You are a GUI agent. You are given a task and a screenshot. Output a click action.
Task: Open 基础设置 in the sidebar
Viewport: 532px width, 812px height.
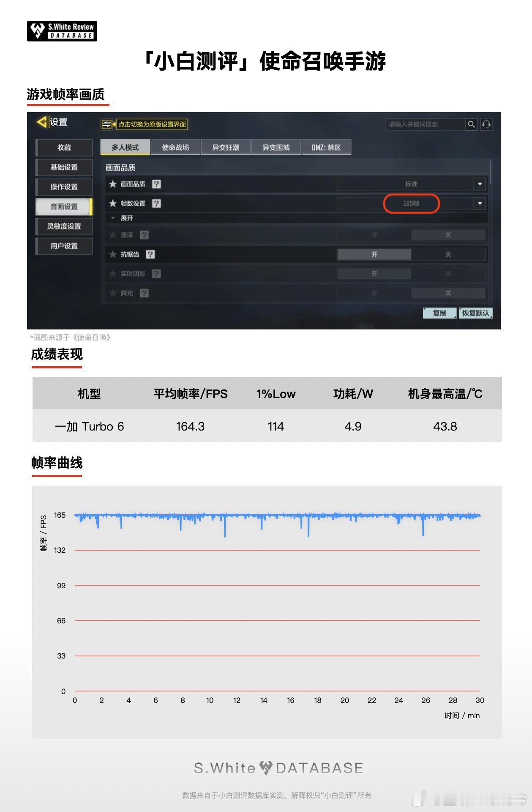[64, 167]
